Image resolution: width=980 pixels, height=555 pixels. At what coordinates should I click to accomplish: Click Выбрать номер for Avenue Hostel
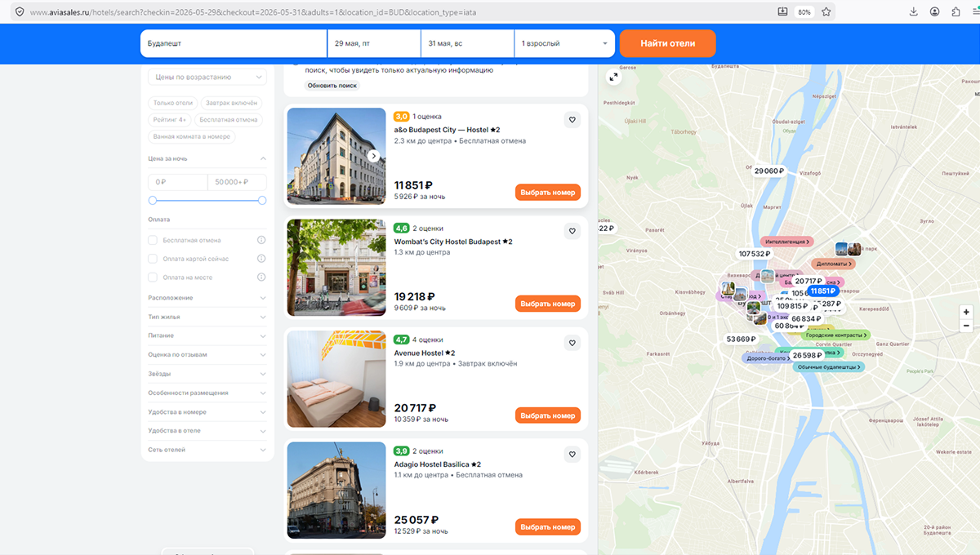click(548, 415)
